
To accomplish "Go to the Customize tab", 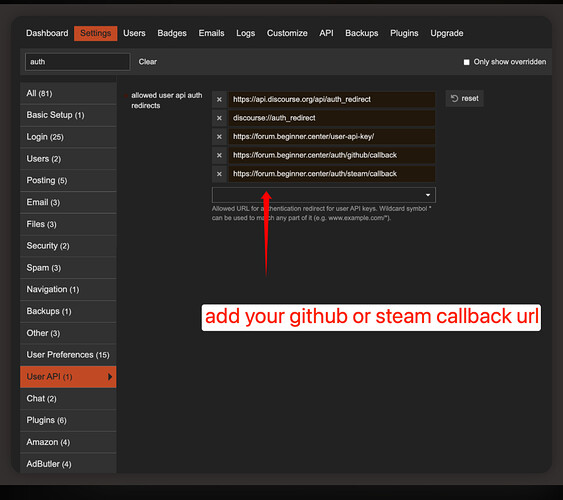I will pos(287,33).
